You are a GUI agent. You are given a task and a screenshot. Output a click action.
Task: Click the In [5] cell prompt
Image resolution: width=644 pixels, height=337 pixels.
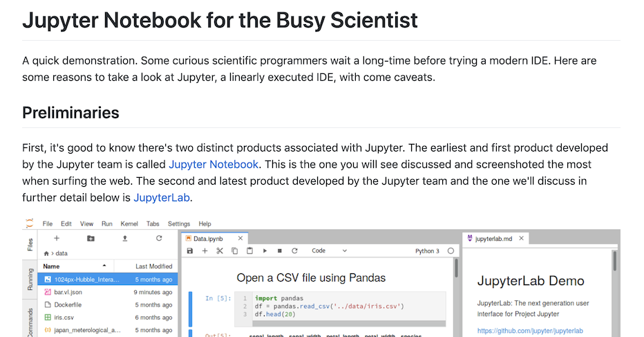click(x=218, y=298)
